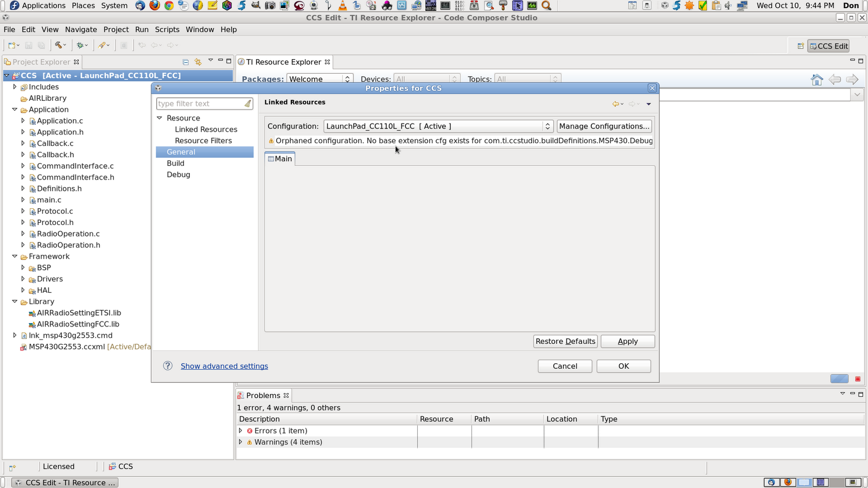This screenshot has height=488, width=868.
Task: Open the Window menu
Action: [200, 29]
